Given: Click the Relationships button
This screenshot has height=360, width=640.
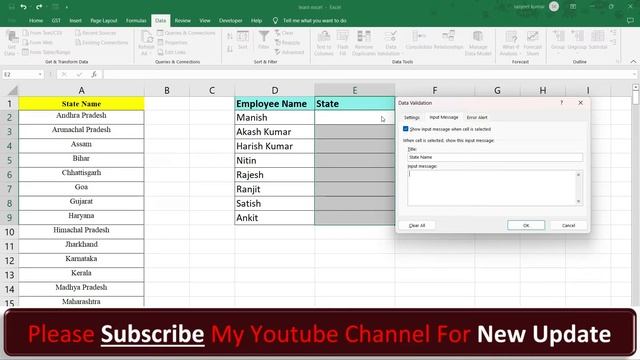Looking at the screenshot, I should pyautogui.click(x=448, y=40).
